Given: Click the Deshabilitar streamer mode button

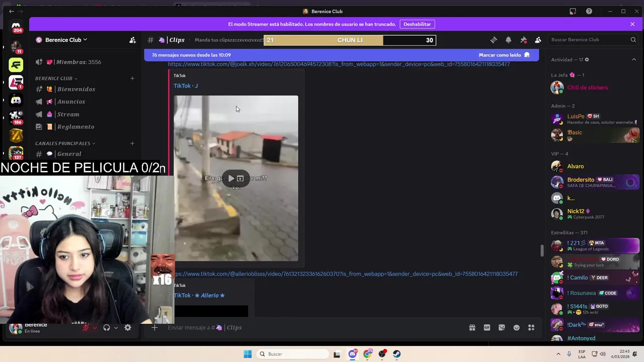Looking at the screenshot, I should pyautogui.click(x=417, y=24).
